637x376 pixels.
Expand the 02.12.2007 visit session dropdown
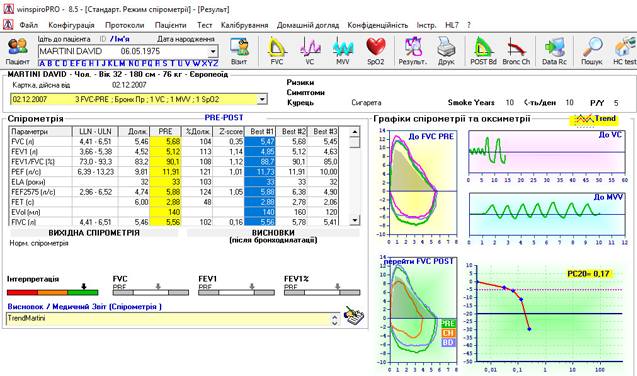[262, 99]
